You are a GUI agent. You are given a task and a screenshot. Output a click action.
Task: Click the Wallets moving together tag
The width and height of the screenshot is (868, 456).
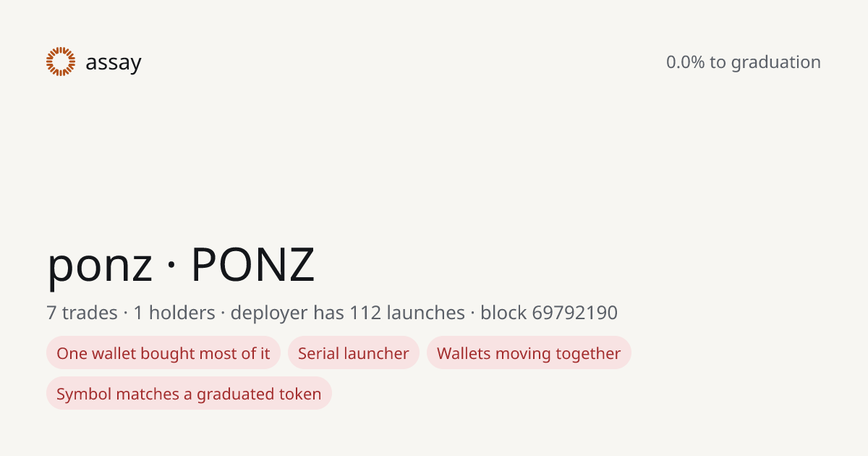coord(529,353)
